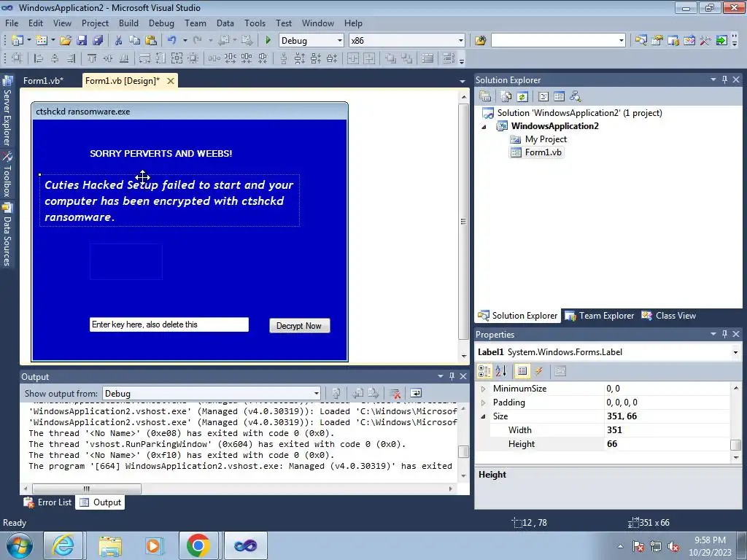Switch to the Form1.vb* code tab

tap(43, 80)
